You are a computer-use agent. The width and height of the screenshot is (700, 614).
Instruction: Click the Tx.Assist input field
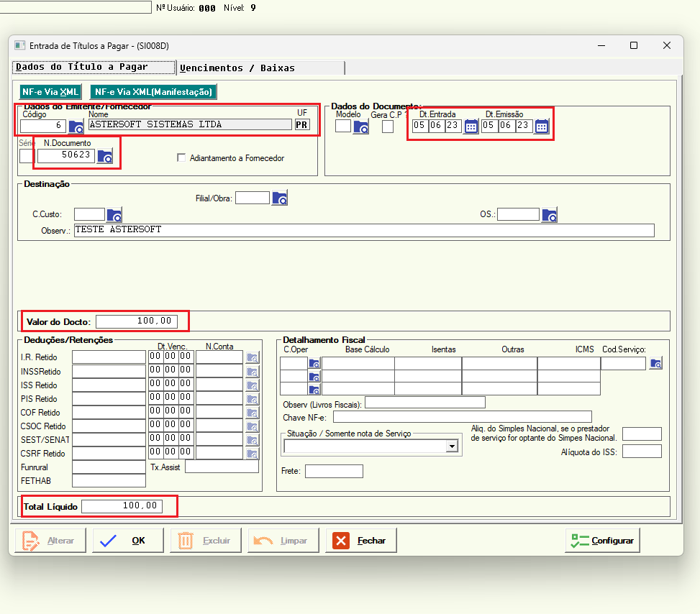click(222, 467)
